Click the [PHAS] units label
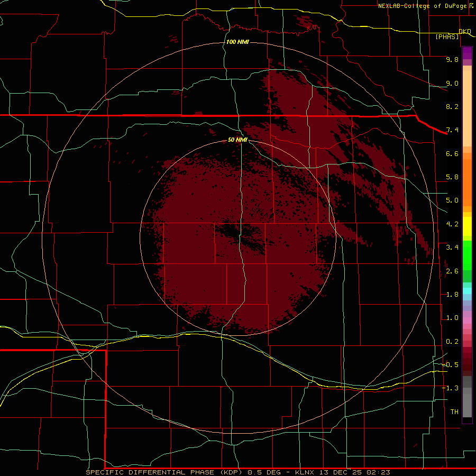The height and width of the screenshot is (476, 476). [x=447, y=36]
